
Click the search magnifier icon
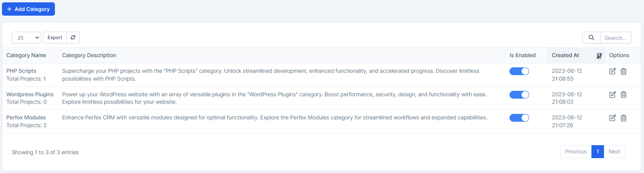591,38
